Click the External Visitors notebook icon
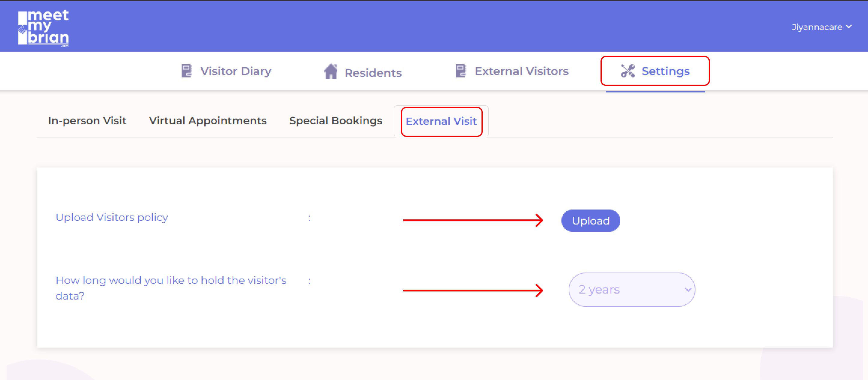The height and width of the screenshot is (380, 868). [460, 71]
